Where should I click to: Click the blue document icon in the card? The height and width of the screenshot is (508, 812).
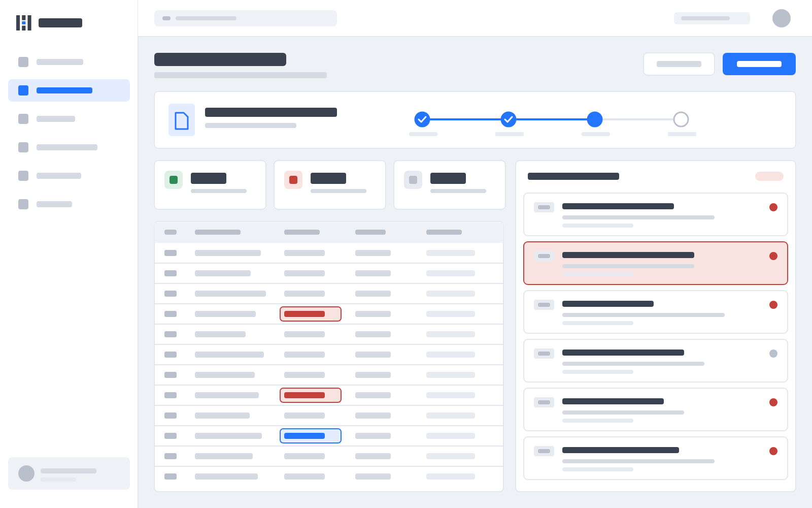pos(182,120)
